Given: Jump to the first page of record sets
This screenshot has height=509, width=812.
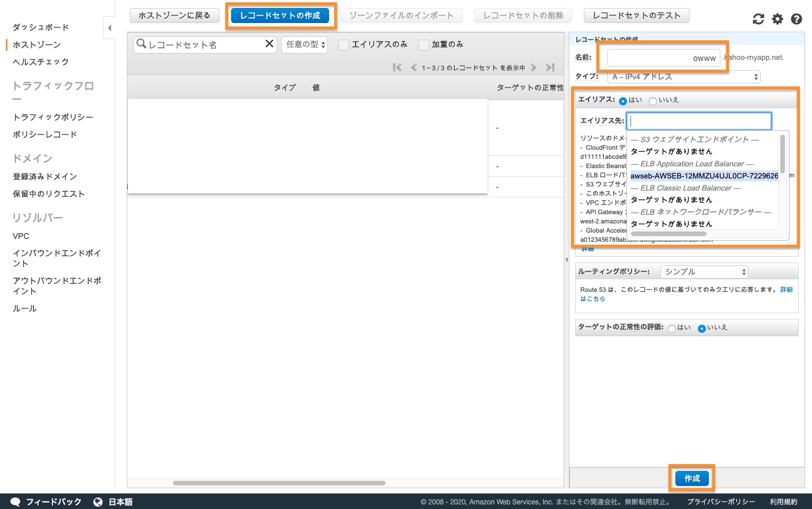Looking at the screenshot, I should (397, 67).
